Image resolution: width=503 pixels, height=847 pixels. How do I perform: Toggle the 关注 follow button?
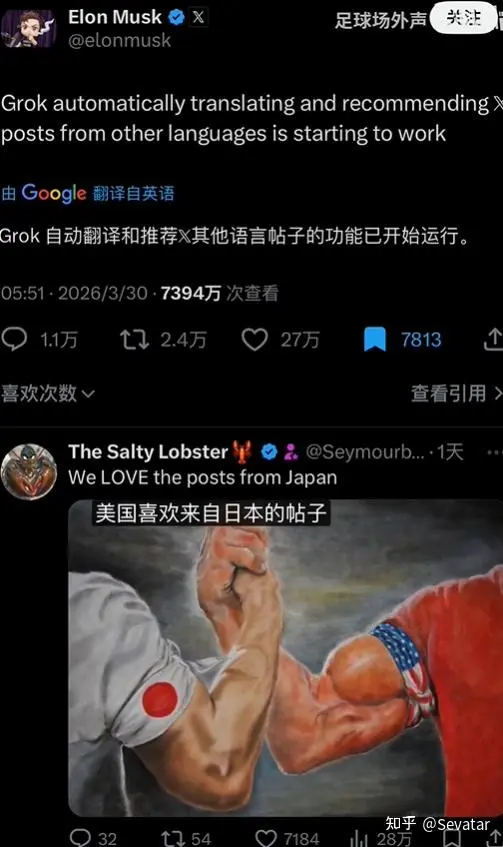tap(464, 18)
